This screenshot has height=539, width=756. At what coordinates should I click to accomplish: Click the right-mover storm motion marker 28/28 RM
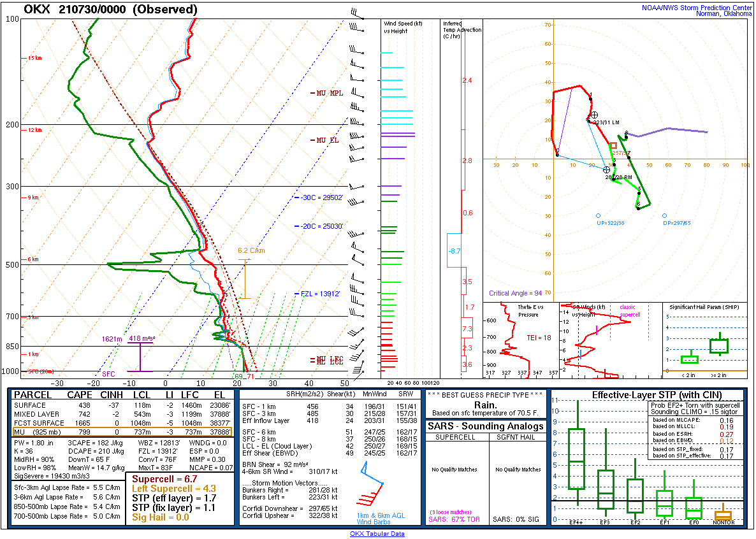coord(607,169)
